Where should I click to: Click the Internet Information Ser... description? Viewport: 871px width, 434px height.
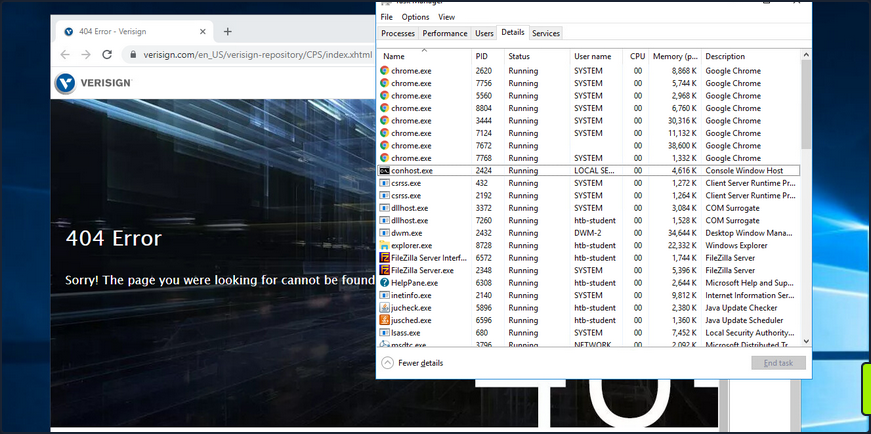pos(750,295)
